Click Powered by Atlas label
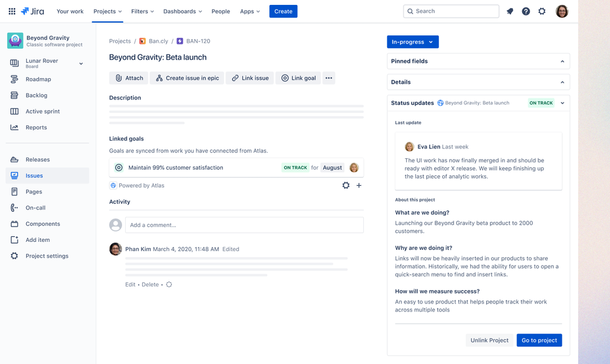This screenshot has height=364, width=610. (x=142, y=185)
